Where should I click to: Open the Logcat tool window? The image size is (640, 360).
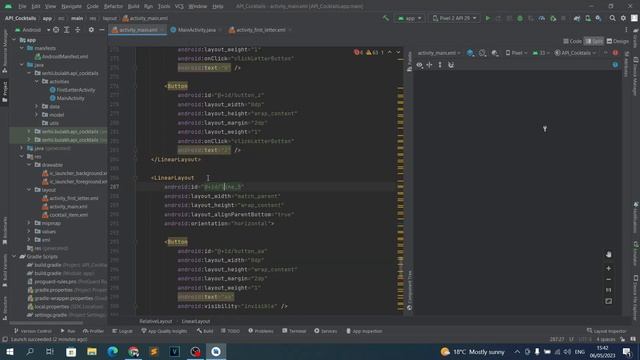[122, 331]
